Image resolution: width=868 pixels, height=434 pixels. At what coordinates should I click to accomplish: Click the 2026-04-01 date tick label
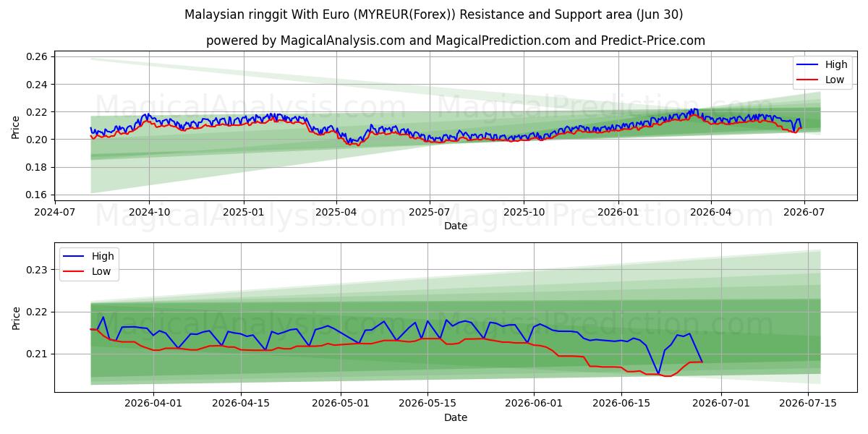click(x=153, y=404)
